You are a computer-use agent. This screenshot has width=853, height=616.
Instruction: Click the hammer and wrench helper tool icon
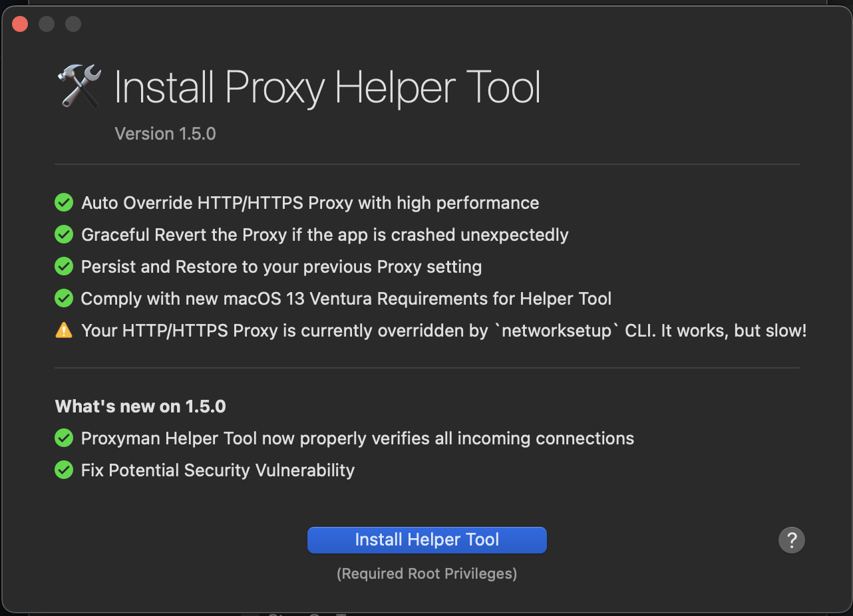point(78,86)
